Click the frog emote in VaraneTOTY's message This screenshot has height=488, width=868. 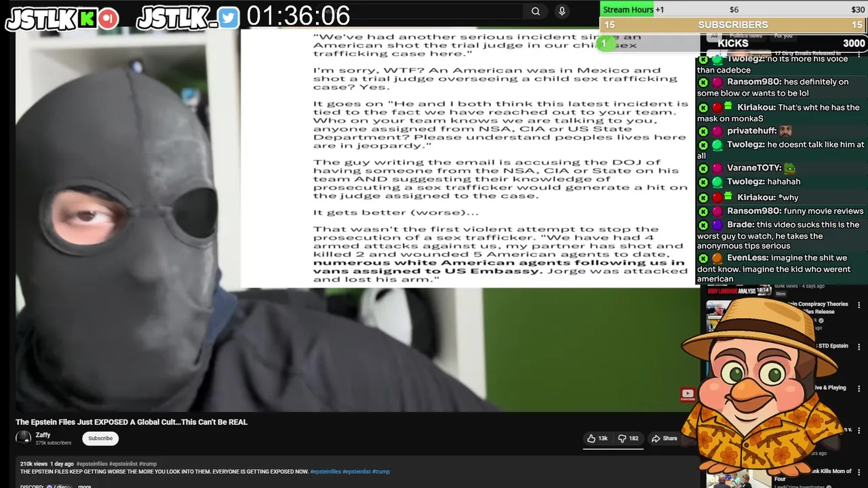pos(790,168)
